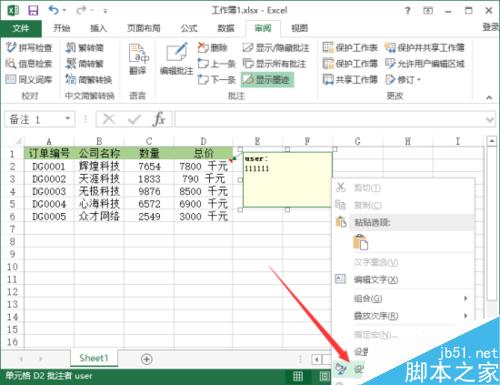Click 保护工作表 protect sheet
This screenshot has width=500, height=385.
coord(350,47)
